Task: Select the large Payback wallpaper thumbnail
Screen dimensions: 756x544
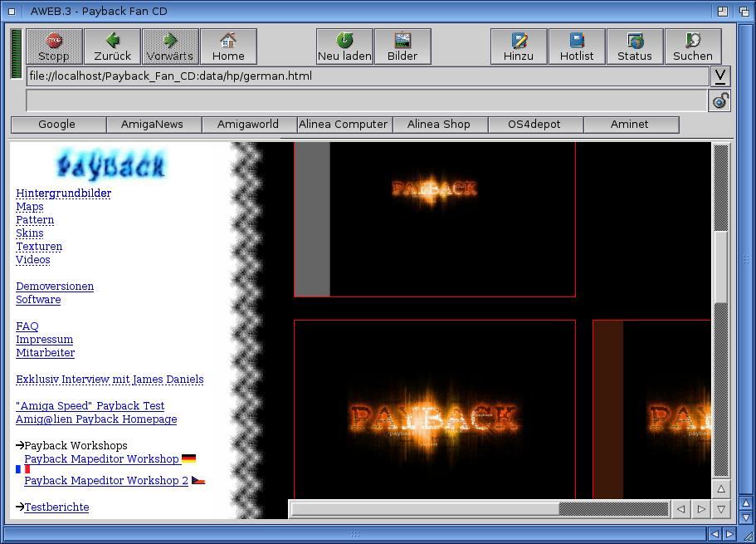Action: coord(434,409)
